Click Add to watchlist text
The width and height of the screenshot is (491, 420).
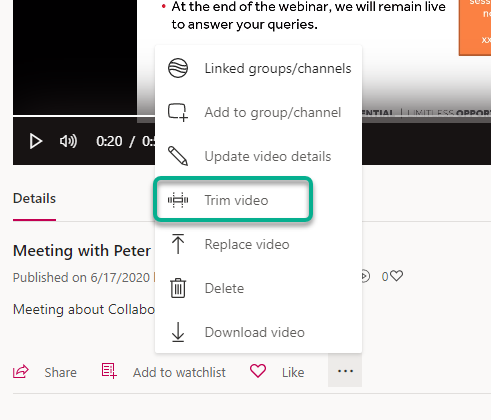click(179, 372)
